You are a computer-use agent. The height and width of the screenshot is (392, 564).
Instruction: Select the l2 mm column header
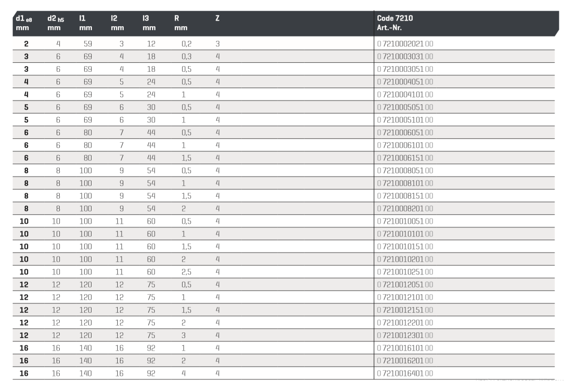117,23
